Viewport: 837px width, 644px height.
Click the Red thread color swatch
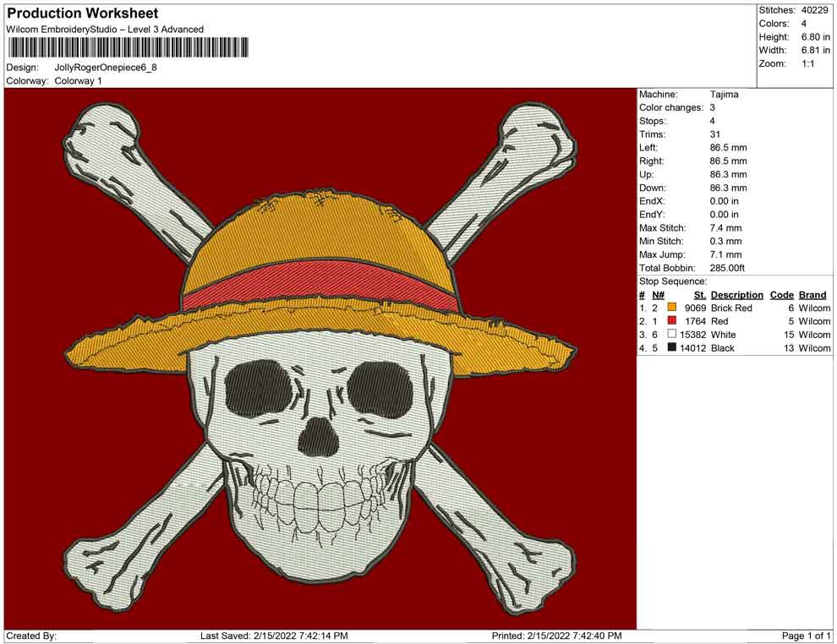pos(672,320)
